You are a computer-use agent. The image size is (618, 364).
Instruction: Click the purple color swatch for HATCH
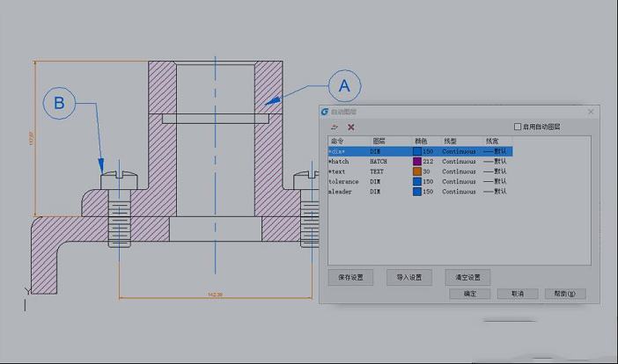pos(417,162)
